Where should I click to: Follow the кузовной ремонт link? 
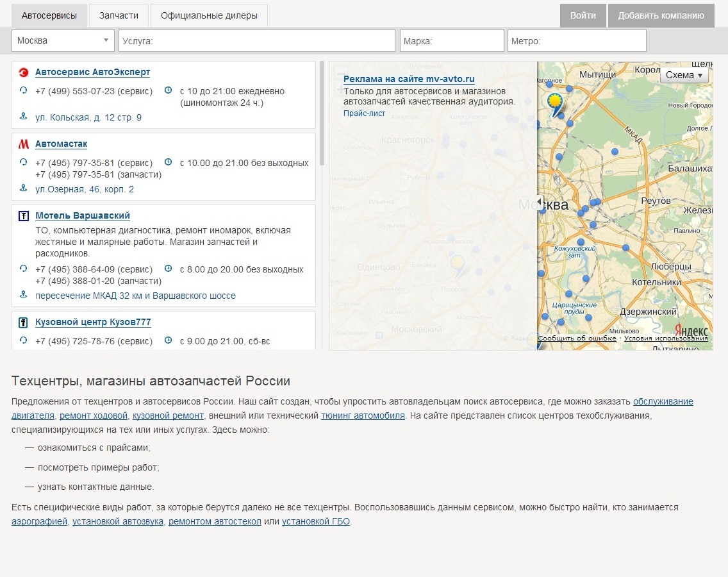click(168, 415)
